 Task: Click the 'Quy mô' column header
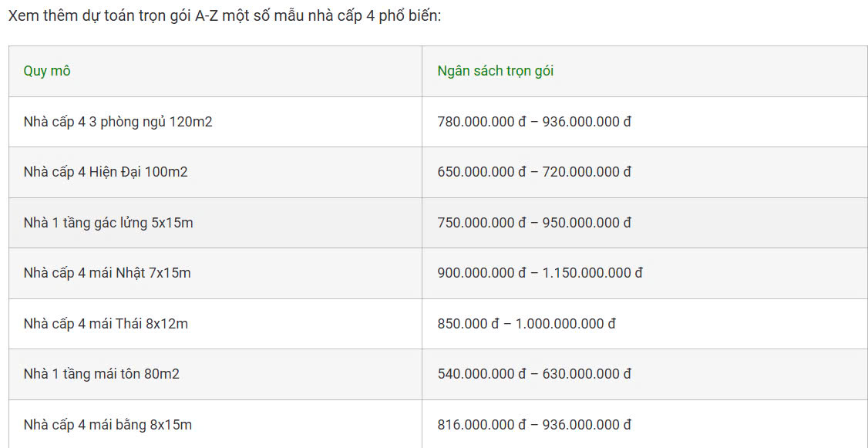tap(47, 72)
